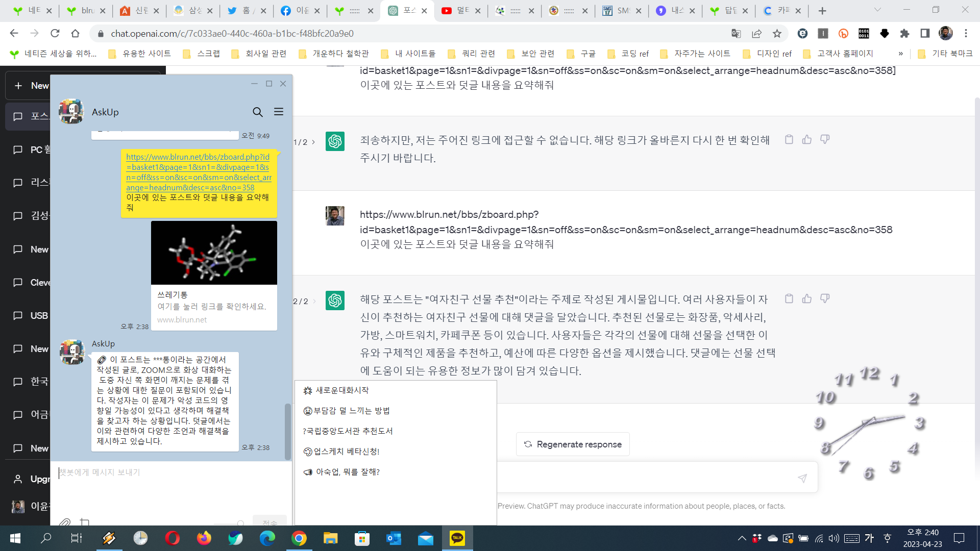Image resolution: width=980 pixels, height=551 pixels.
Task: Show hidden system tray icons chevron
Action: (742, 538)
